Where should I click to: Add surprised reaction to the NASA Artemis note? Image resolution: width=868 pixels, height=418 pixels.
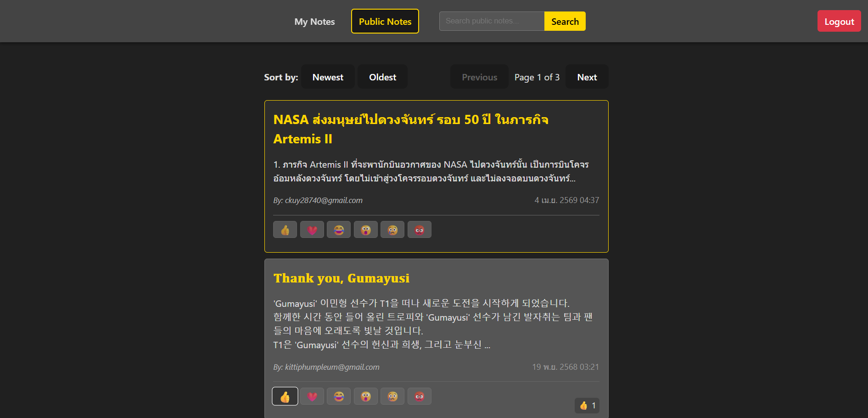pos(366,230)
